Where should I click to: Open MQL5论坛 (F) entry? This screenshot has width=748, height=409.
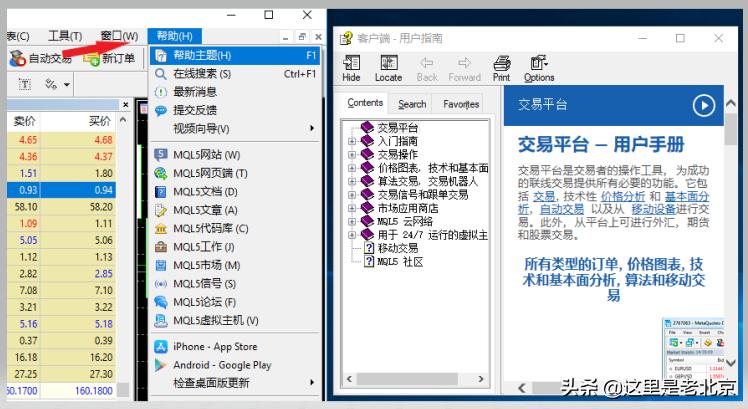click(x=235, y=302)
